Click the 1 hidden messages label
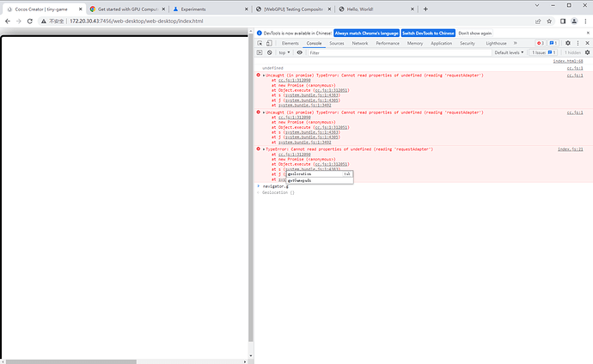This screenshot has height=364, width=593. (x=572, y=52)
